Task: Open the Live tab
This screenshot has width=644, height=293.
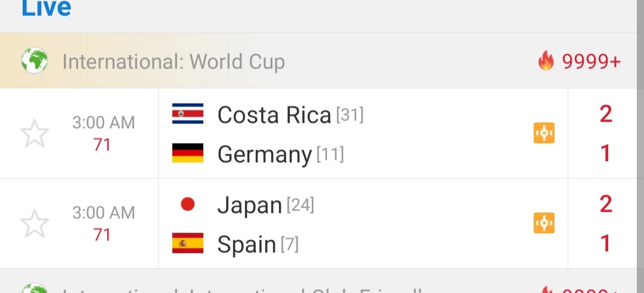Action: tap(47, 8)
